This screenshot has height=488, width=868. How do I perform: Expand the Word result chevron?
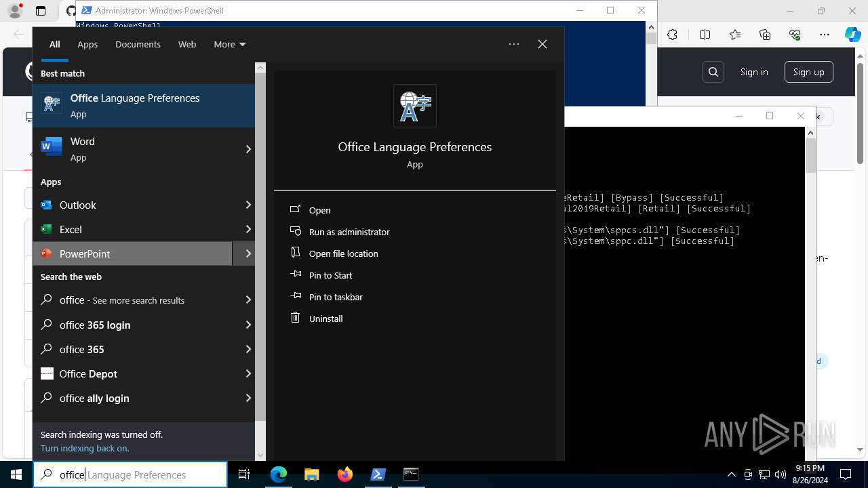tap(248, 149)
